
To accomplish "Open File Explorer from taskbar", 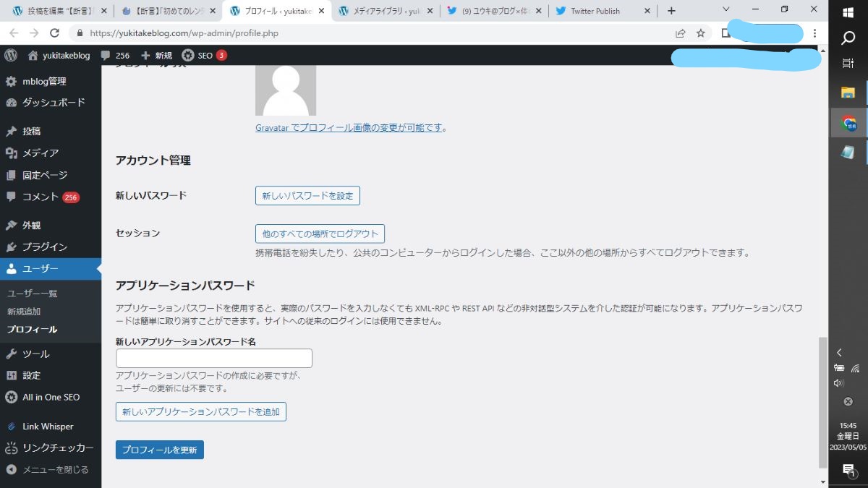I will click(848, 93).
